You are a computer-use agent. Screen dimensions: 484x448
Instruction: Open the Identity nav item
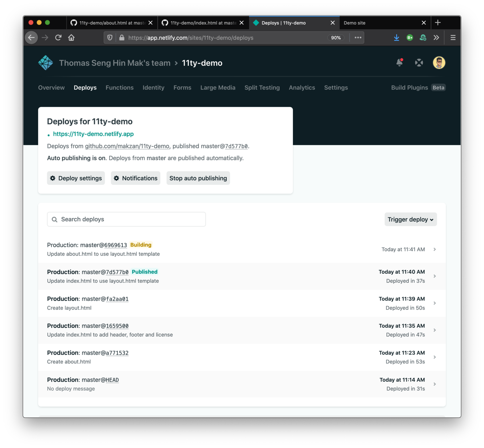coord(153,88)
